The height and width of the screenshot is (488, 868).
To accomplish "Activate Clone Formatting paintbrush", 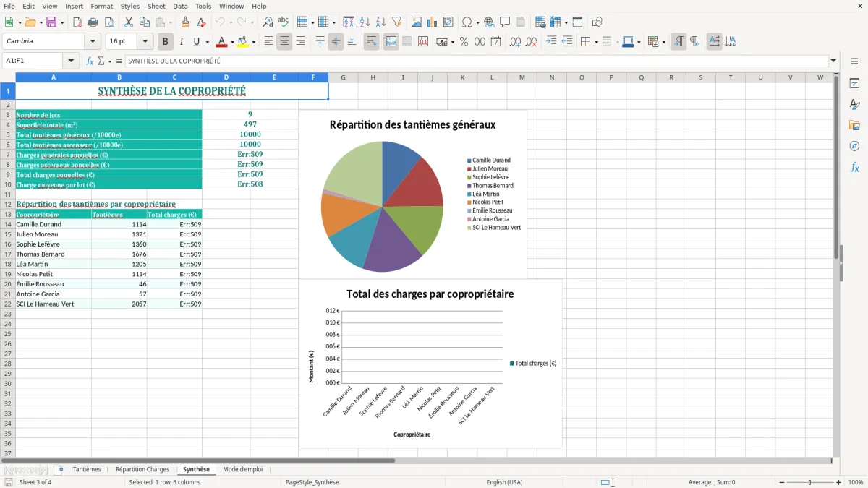I will pyautogui.click(x=185, y=22).
